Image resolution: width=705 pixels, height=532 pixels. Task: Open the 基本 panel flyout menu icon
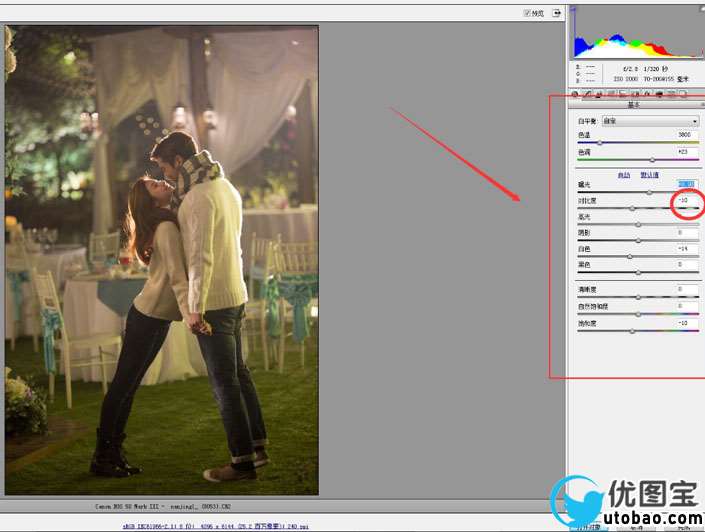tap(701, 105)
